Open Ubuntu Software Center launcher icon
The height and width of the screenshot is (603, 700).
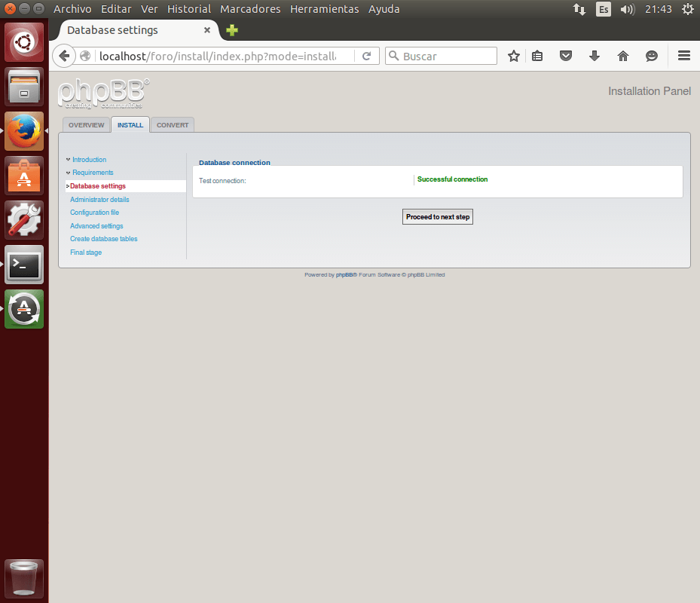pos(24,176)
